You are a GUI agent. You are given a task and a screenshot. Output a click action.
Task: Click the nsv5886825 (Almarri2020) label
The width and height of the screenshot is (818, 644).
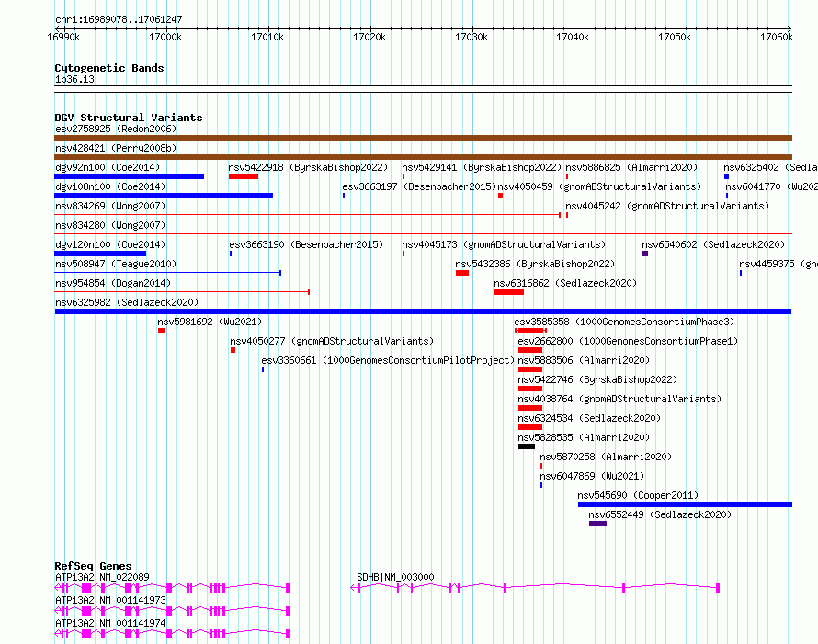click(631, 167)
